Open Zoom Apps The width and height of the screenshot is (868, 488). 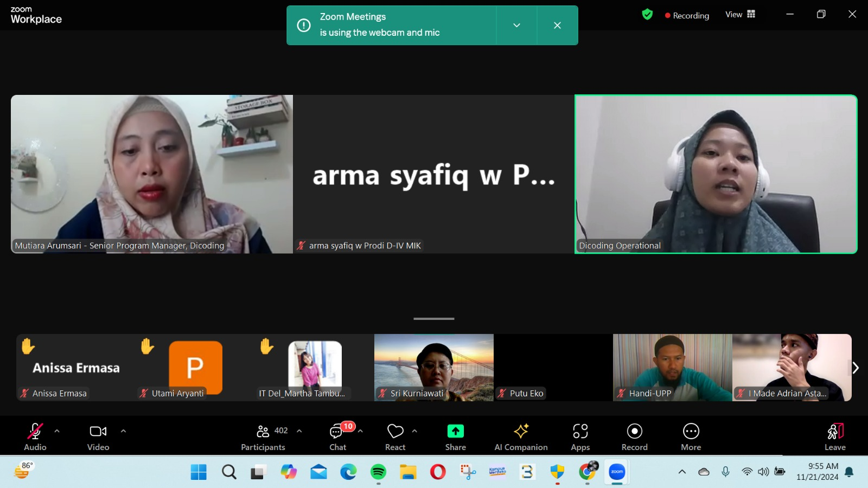point(580,436)
